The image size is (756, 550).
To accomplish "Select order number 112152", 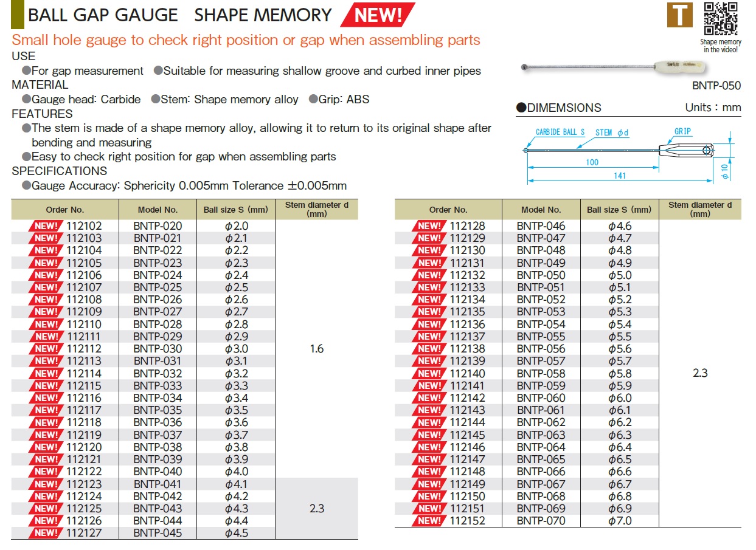I will click(467, 521).
